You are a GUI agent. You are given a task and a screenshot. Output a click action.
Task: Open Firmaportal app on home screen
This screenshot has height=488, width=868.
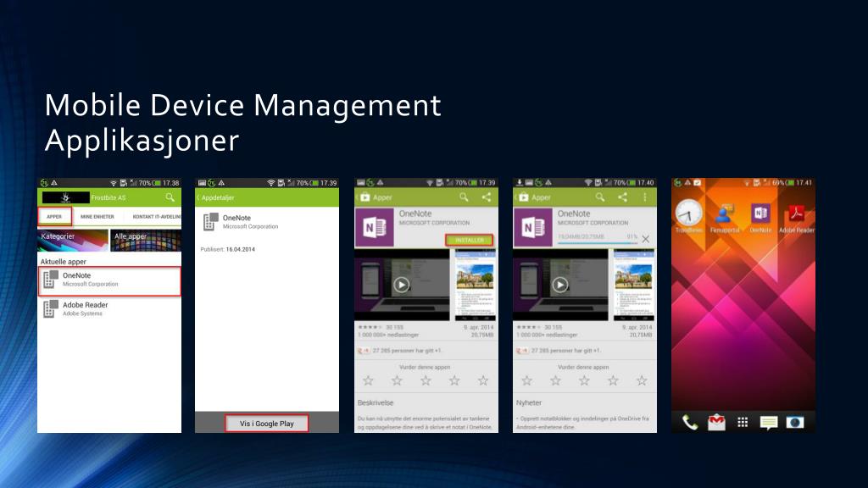[724, 218]
